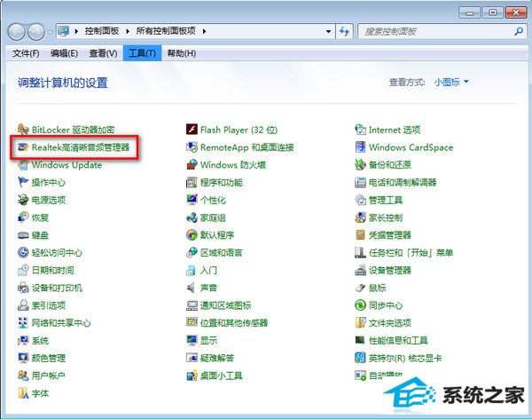The width and height of the screenshot is (532, 419).
Task: Open the 帮助(H) menu
Action: (181, 53)
